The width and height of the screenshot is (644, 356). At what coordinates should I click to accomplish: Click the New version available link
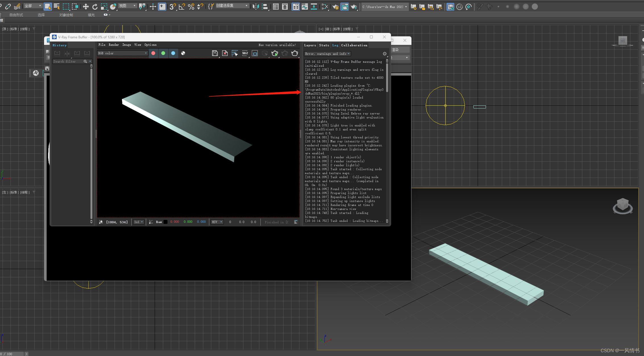(277, 45)
